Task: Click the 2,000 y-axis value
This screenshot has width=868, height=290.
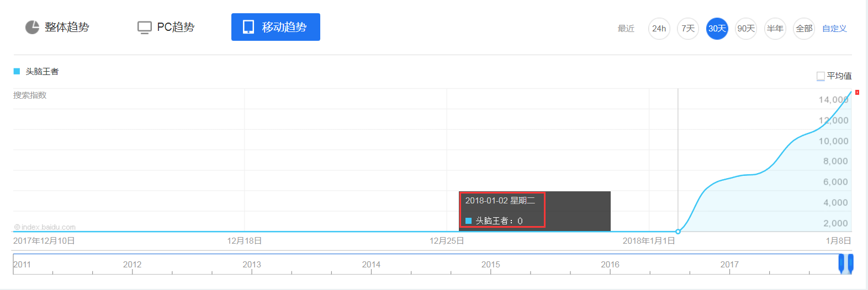Action: [x=835, y=223]
